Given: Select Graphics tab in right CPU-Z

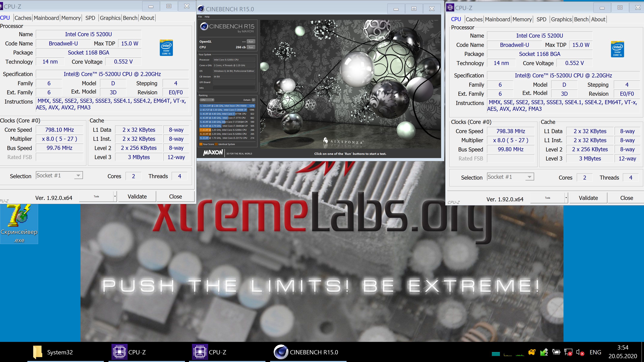Looking at the screenshot, I should click(x=561, y=20).
